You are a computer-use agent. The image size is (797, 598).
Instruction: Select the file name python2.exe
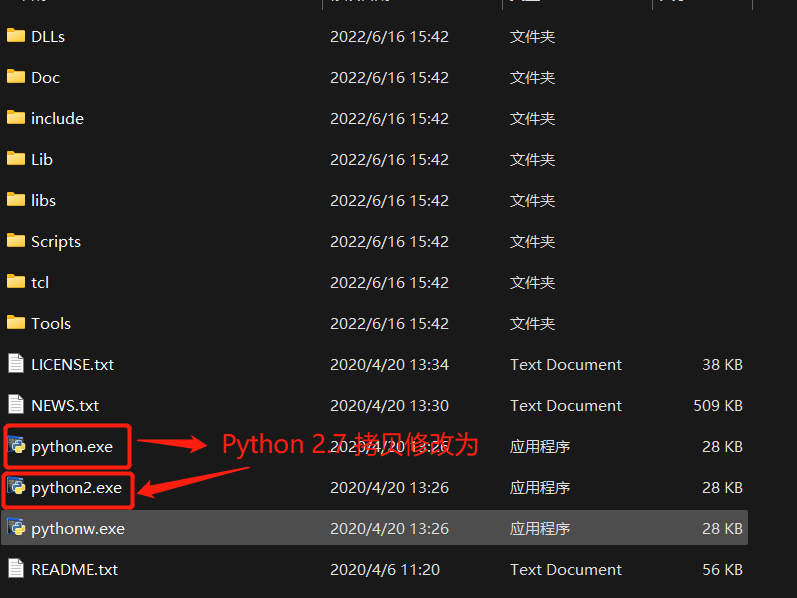76,488
